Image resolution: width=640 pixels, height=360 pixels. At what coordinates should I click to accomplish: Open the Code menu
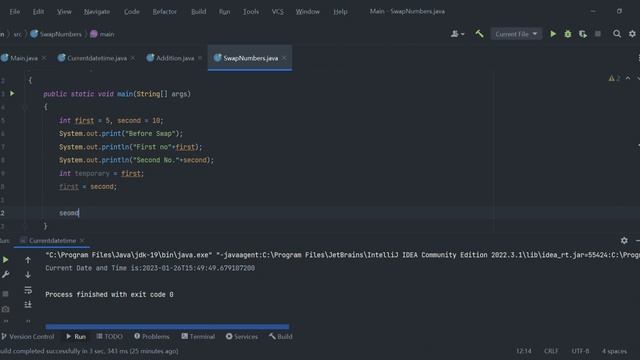pyautogui.click(x=131, y=11)
